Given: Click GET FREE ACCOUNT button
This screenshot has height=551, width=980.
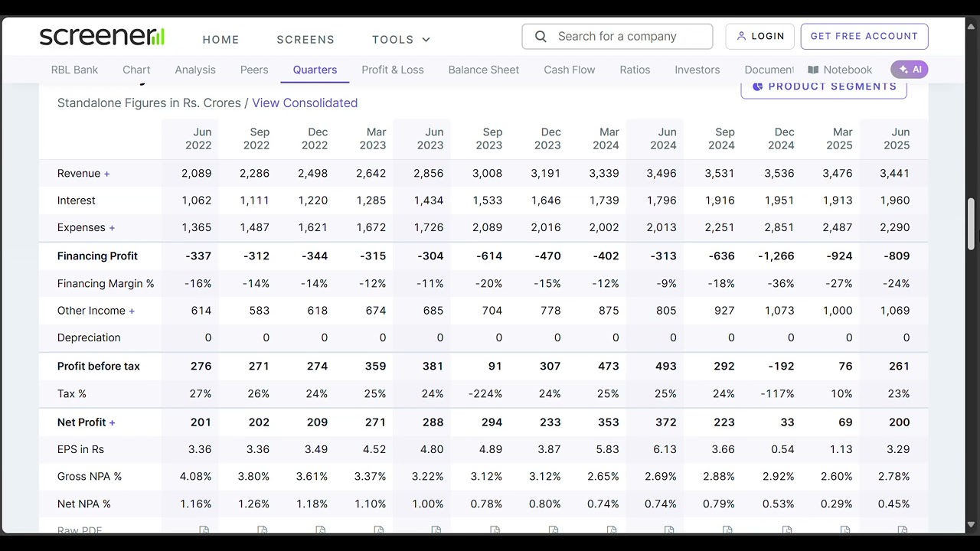Looking at the screenshot, I should [864, 36].
